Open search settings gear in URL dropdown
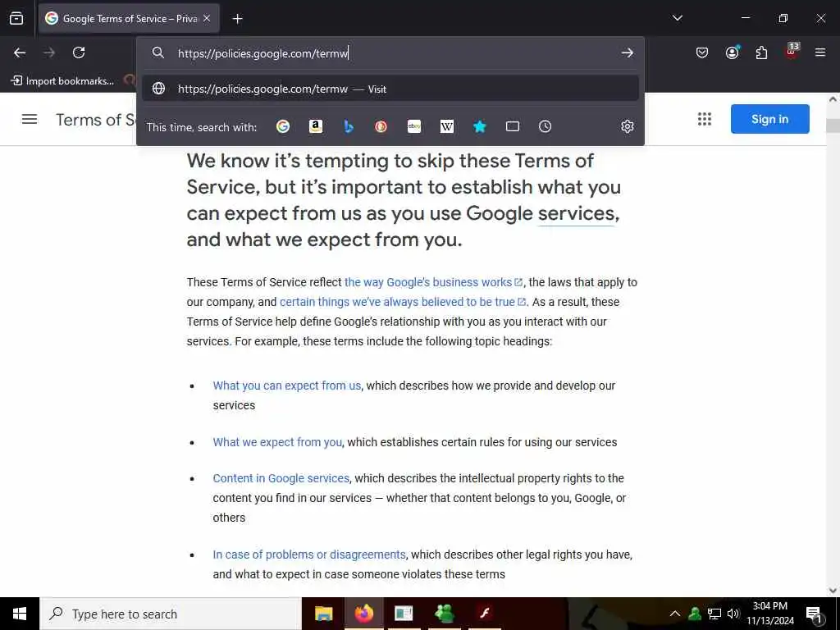 (628, 126)
